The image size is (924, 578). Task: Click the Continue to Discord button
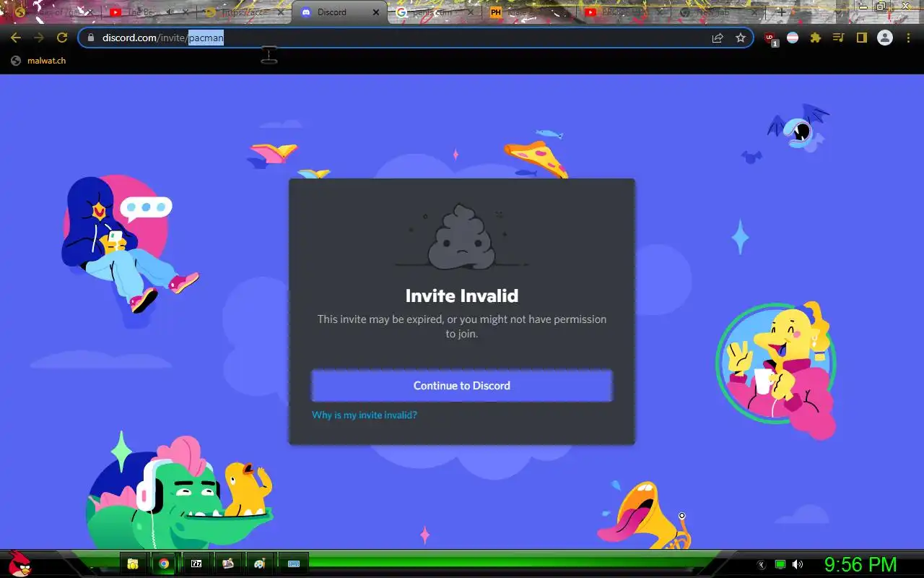462,386
